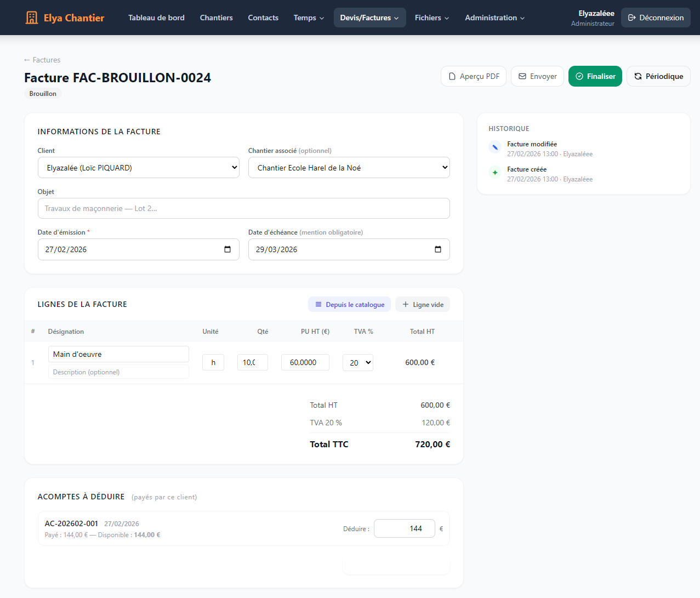Open the Administration menu
Viewport: 700px width, 598px height.
click(x=494, y=18)
